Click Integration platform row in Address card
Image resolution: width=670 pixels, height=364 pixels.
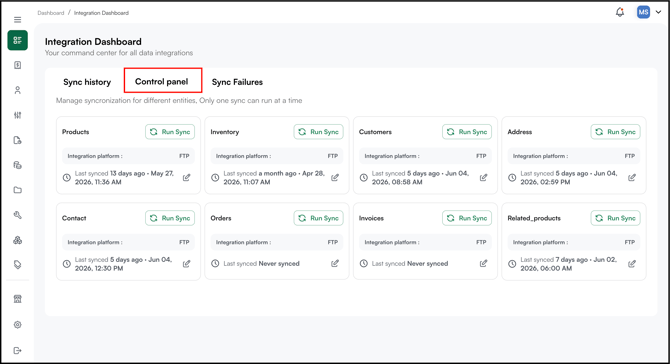[x=574, y=156]
